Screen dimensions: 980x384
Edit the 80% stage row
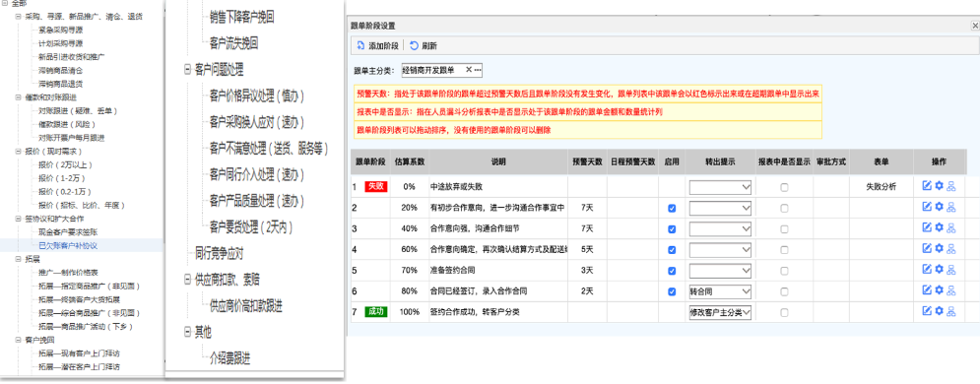tap(927, 290)
